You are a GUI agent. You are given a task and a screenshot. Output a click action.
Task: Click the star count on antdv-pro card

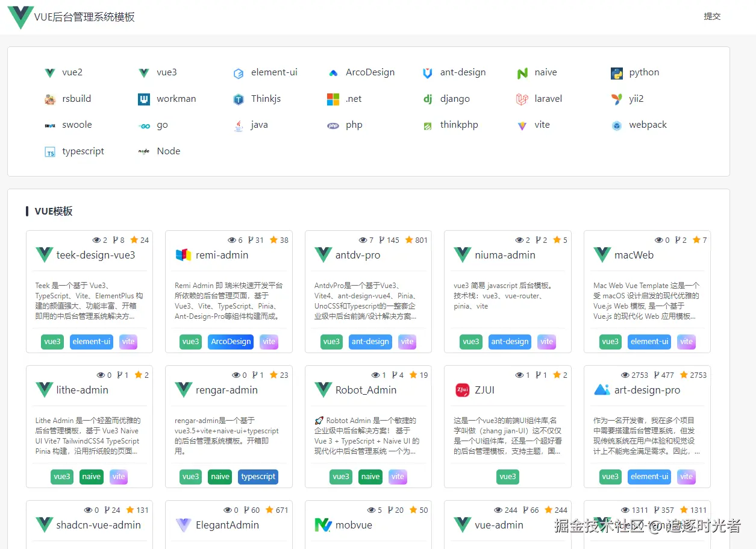click(416, 240)
